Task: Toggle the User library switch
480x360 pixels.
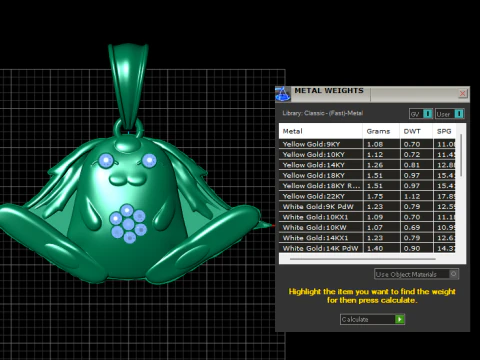Action: [450, 114]
